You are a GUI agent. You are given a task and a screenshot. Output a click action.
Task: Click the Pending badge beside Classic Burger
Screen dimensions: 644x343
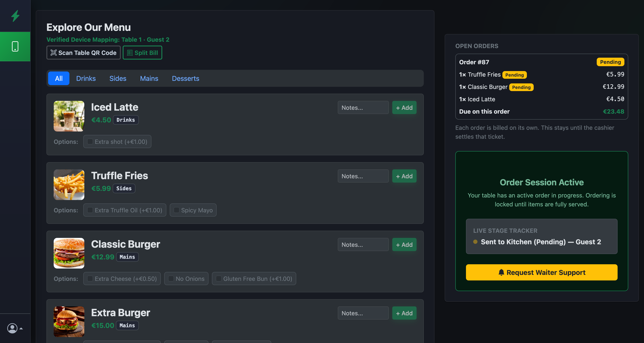pos(521,87)
